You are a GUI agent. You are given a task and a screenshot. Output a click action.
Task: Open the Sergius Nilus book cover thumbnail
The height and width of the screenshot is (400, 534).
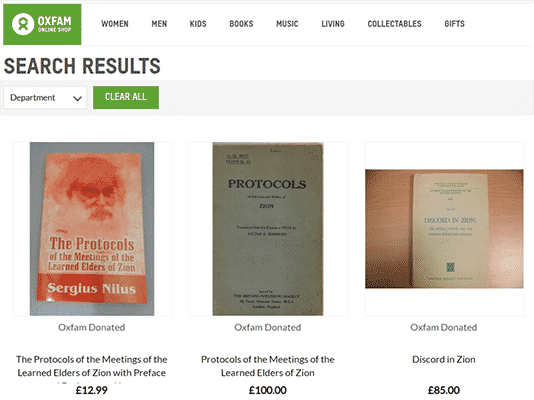pos(92,229)
